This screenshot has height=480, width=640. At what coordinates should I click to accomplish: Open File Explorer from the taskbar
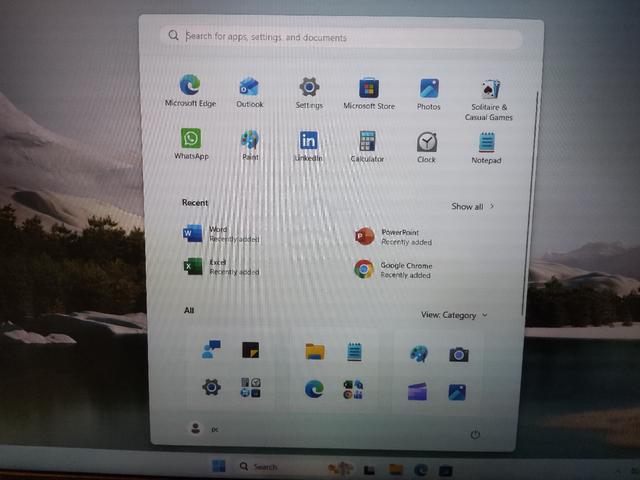tap(396, 469)
